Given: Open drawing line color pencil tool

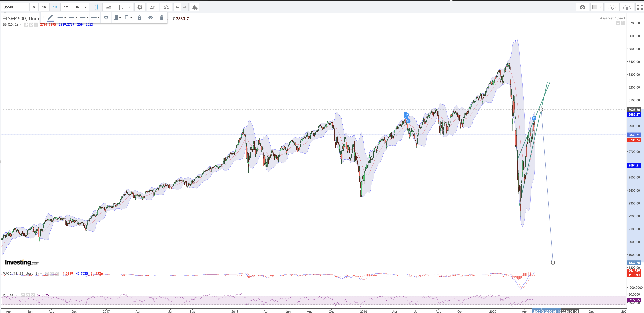Looking at the screenshot, I should 50,18.
